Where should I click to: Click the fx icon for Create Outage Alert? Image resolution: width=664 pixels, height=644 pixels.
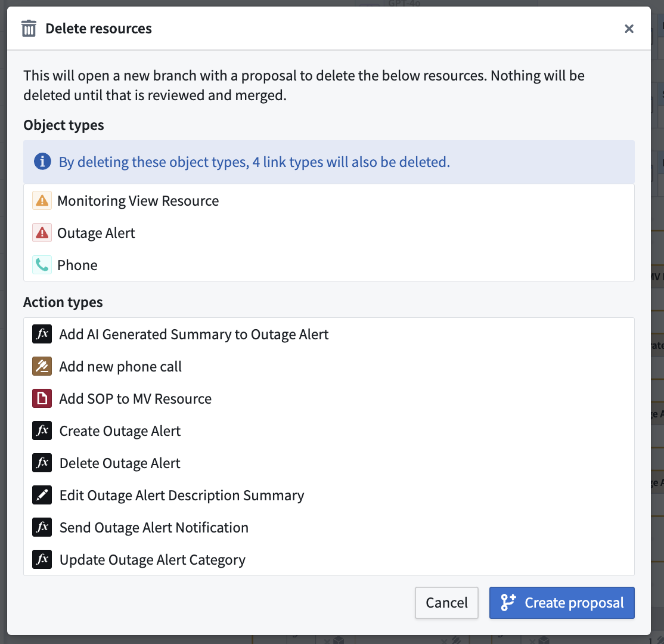(42, 431)
